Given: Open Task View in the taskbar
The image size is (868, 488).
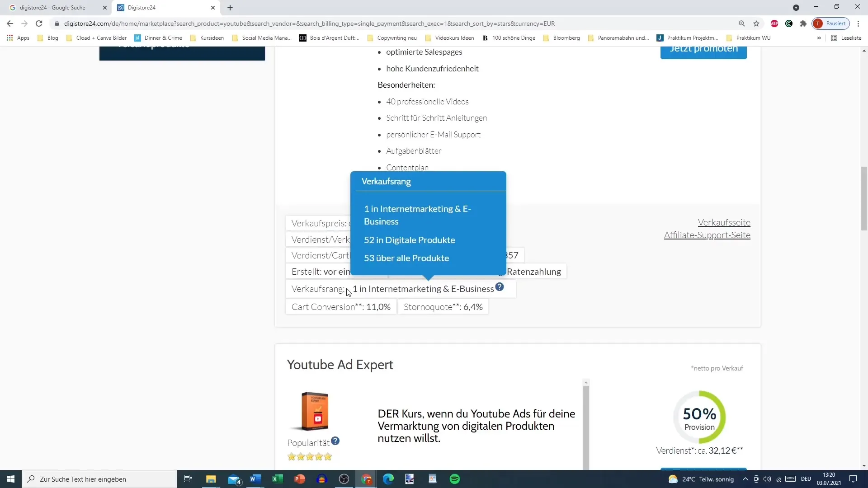Looking at the screenshot, I should pos(188,479).
